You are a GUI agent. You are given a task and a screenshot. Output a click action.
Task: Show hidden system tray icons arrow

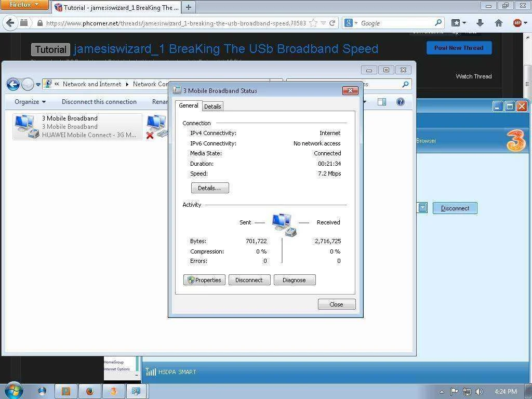coord(442,392)
